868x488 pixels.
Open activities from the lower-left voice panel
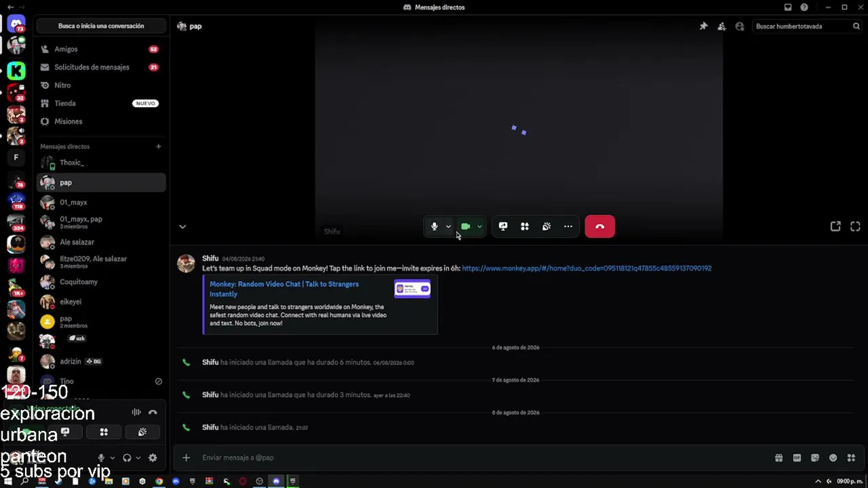tap(104, 432)
